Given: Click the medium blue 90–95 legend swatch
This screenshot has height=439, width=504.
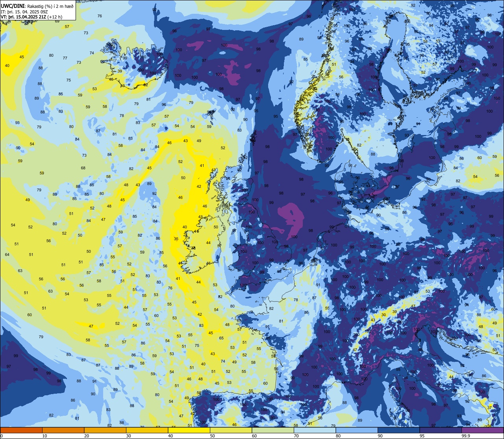Looking at the screenshot, I should pyautogui.click(x=398, y=430).
